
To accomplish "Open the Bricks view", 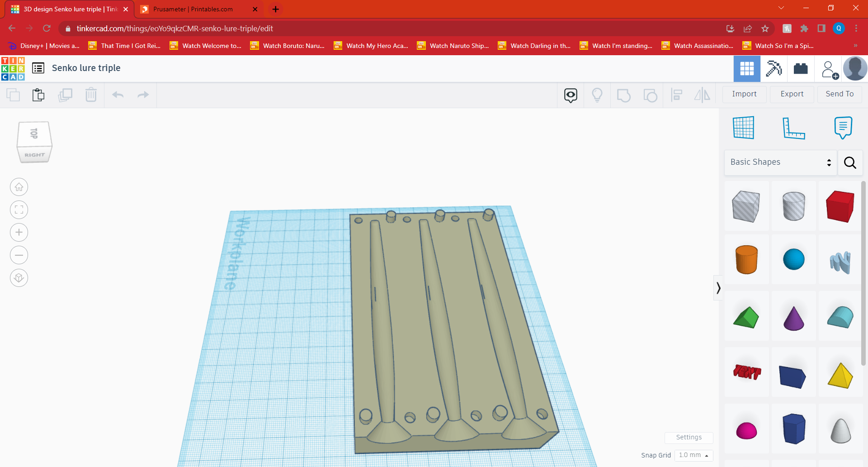I will [801, 69].
